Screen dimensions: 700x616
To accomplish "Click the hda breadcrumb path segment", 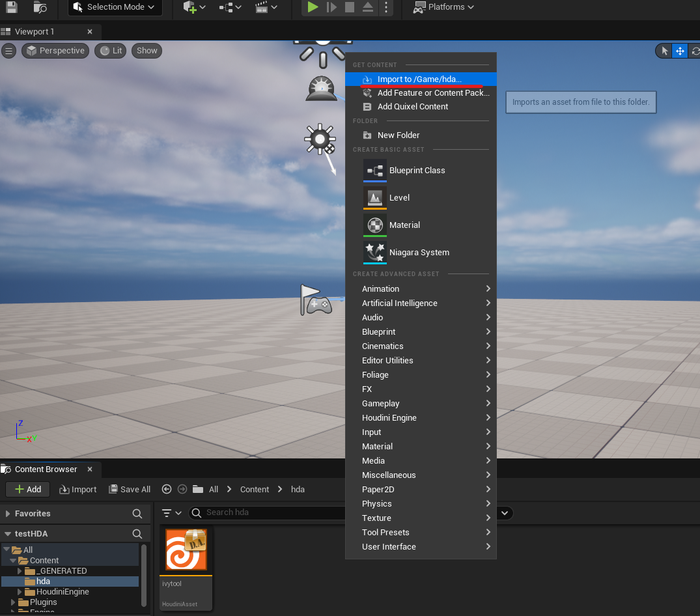I will [298, 489].
